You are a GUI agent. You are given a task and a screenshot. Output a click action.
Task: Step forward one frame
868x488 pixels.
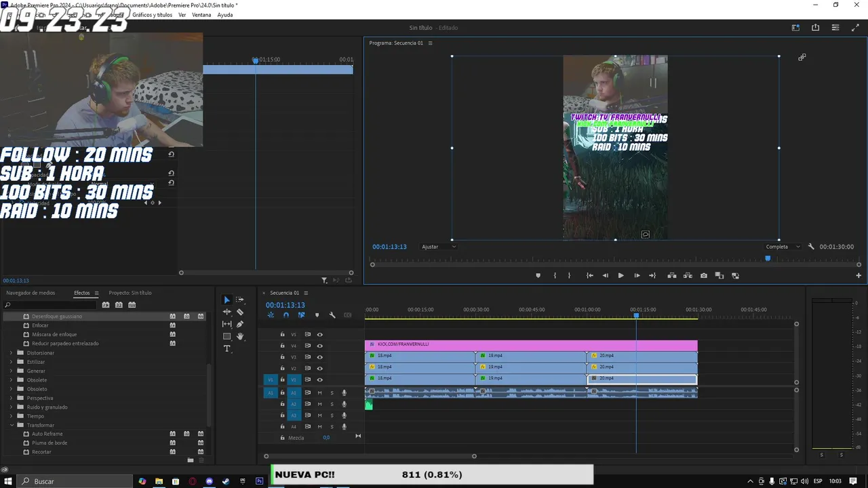(x=637, y=276)
